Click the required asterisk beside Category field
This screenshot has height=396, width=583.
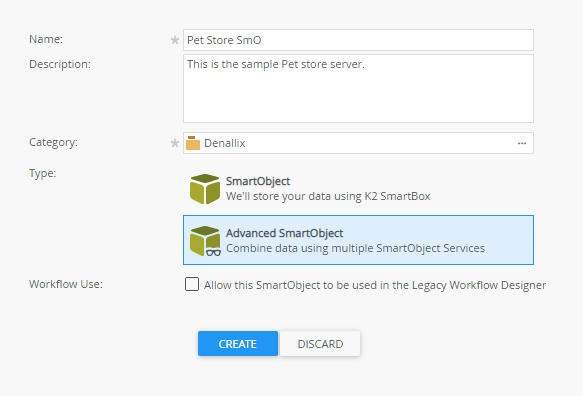pyautogui.click(x=175, y=143)
